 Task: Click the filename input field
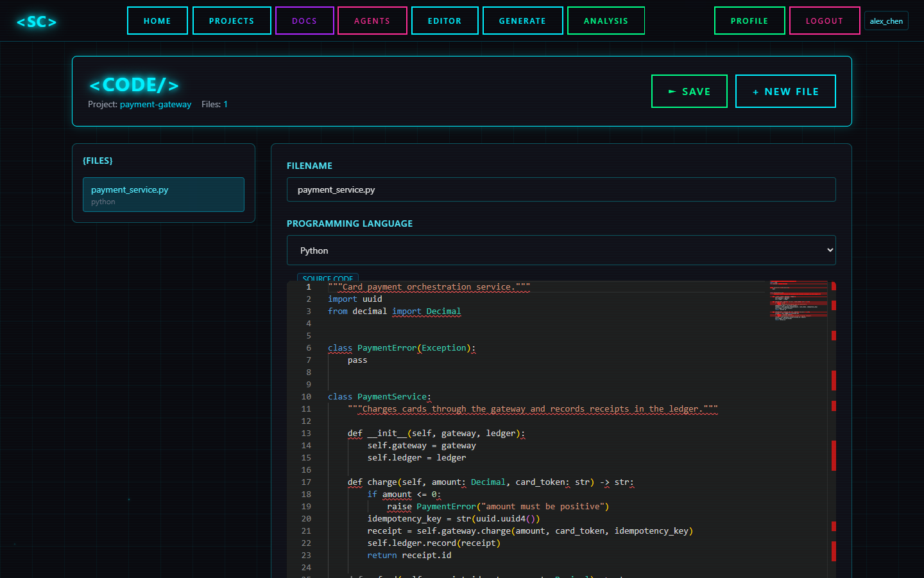pyautogui.click(x=561, y=189)
